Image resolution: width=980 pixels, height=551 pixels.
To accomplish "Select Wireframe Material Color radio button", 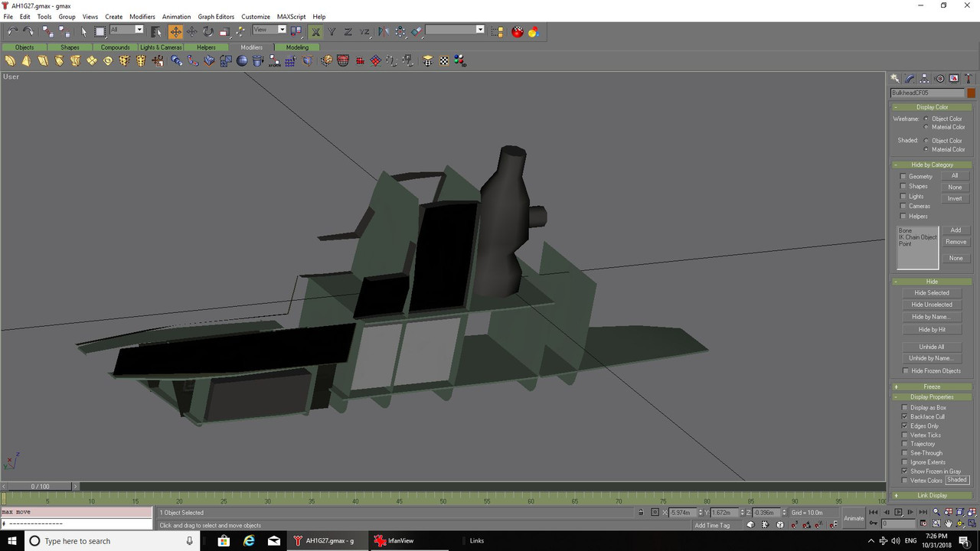I will pos(926,127).
